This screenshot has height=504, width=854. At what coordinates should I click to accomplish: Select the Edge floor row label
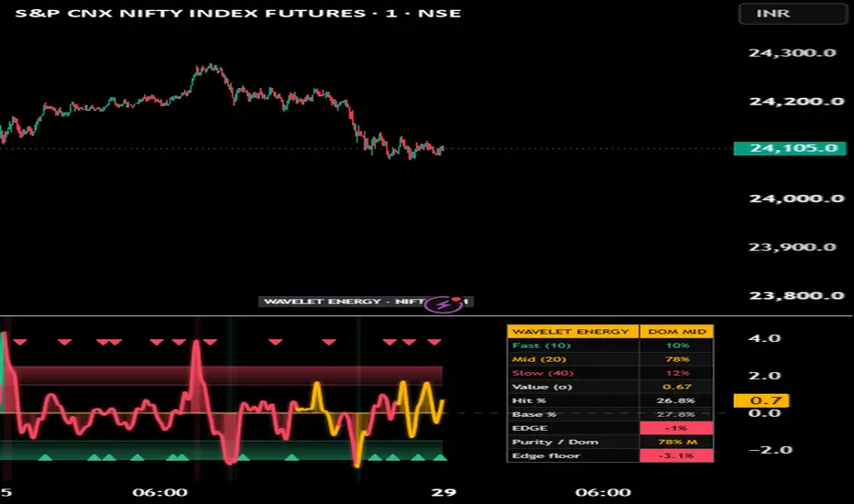pos(546,455)
